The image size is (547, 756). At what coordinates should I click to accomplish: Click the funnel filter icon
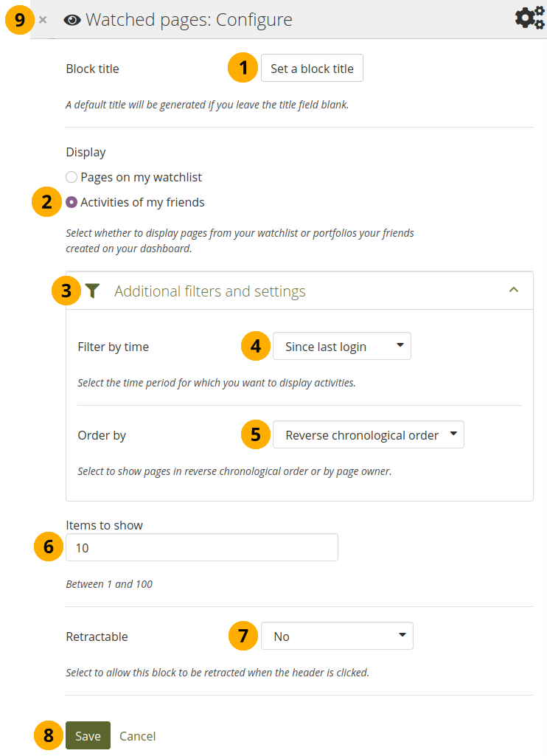point(91,291)
